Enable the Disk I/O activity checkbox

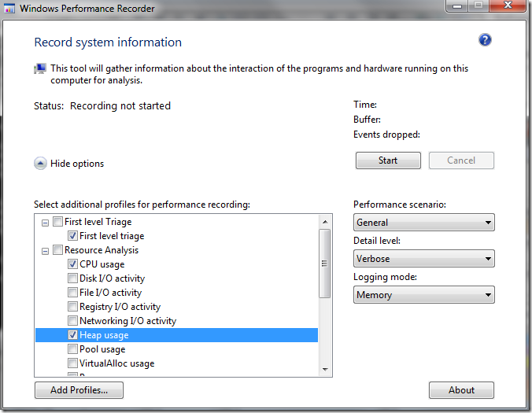pyautogui.click(x=72, y=278)
